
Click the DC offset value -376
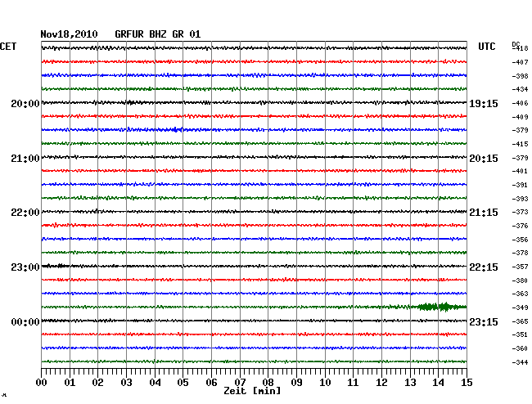520,226
